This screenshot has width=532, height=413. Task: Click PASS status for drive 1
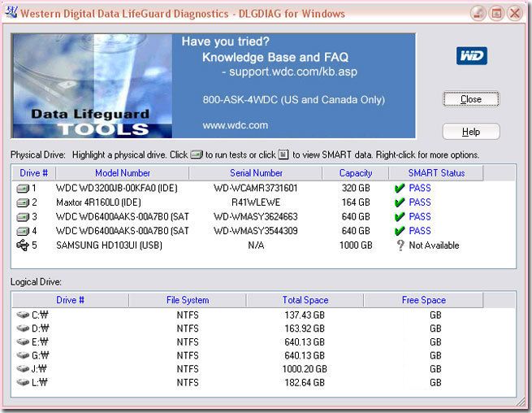coord(420,188)
